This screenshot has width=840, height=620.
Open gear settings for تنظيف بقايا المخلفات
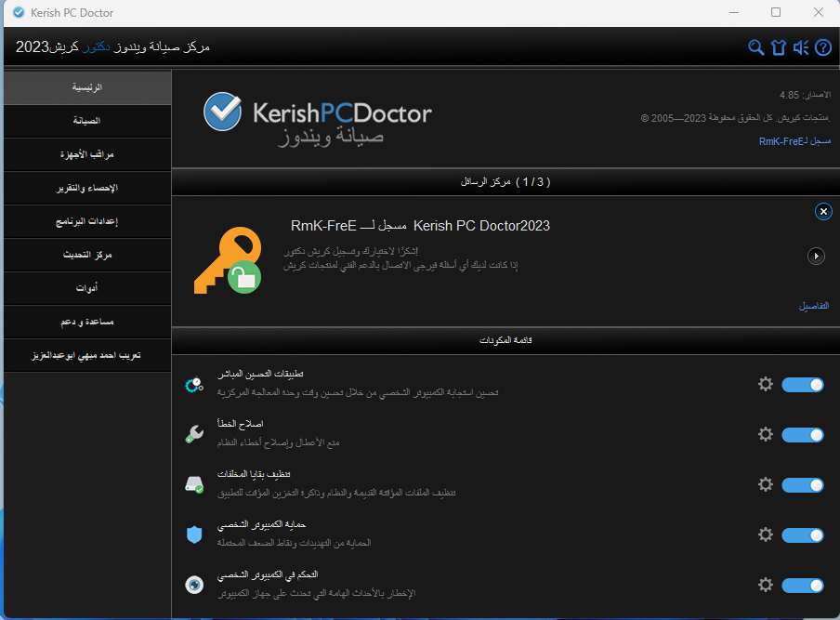pos(766,484)
